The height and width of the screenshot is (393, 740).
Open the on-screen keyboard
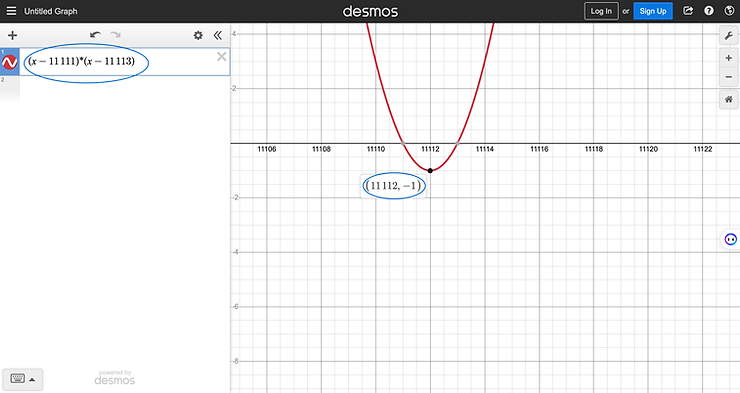(x=18, y=379)
